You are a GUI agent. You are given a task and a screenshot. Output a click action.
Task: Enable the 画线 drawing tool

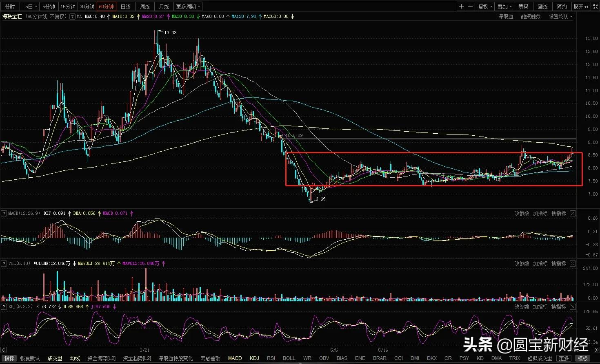(542, 7)
